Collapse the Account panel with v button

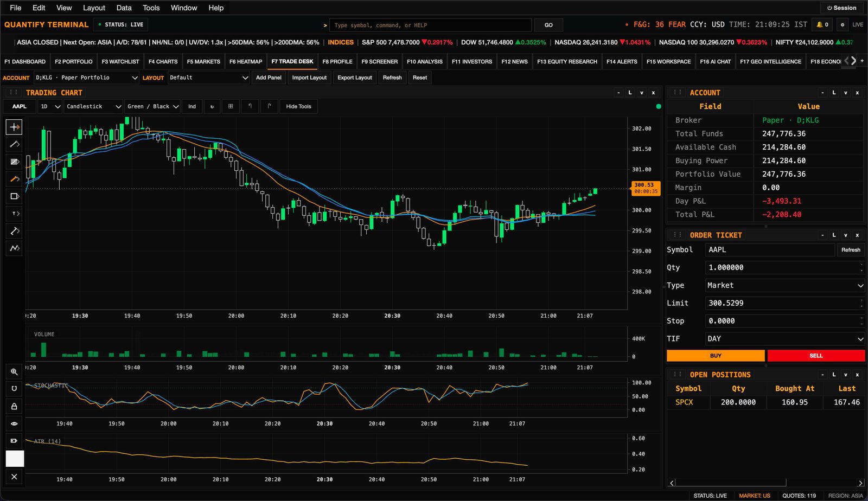846,93
